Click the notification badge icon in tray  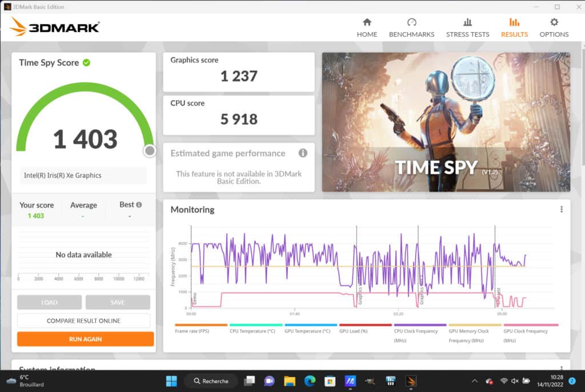click(572, 381)
